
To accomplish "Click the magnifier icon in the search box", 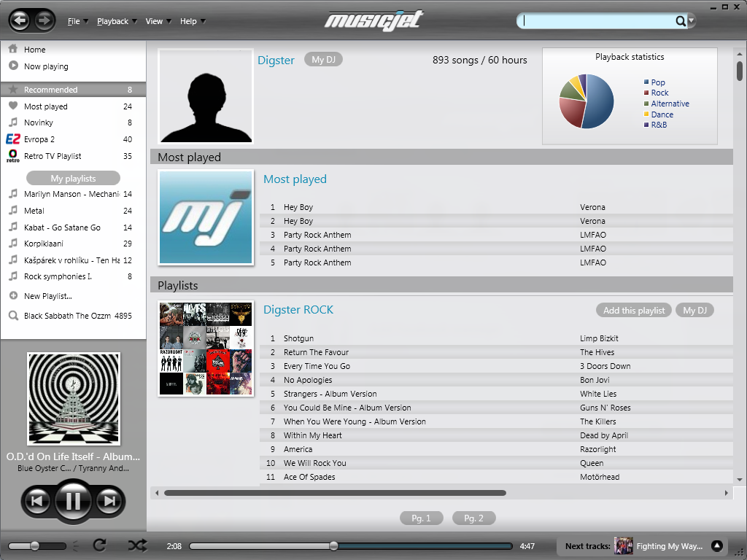I will (x=681, y=21).
